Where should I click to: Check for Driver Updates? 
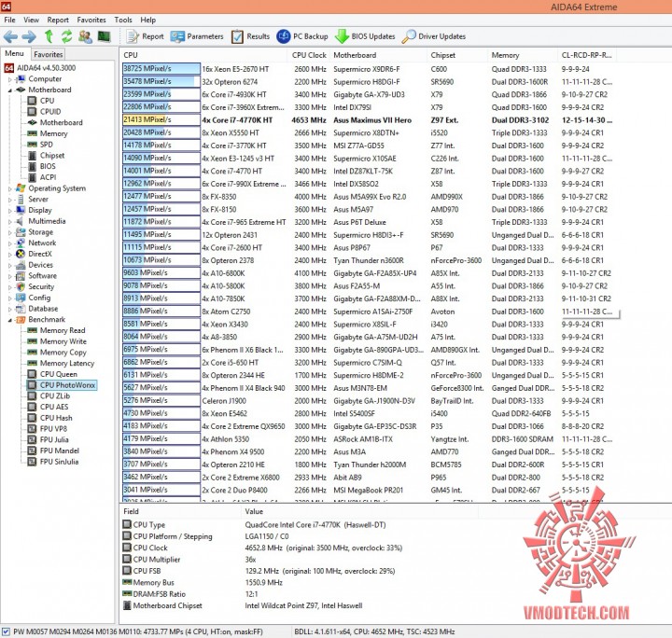434,36
